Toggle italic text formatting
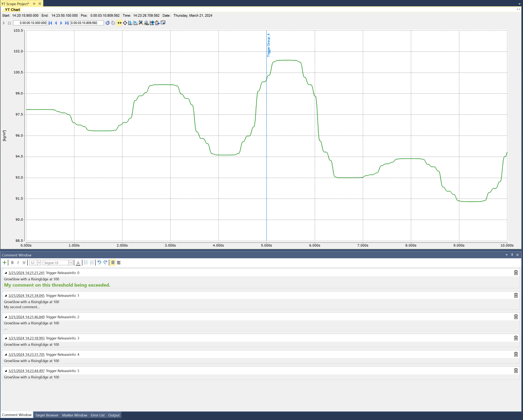The height and width of the screenshot is (420, 523). point(18,262)
